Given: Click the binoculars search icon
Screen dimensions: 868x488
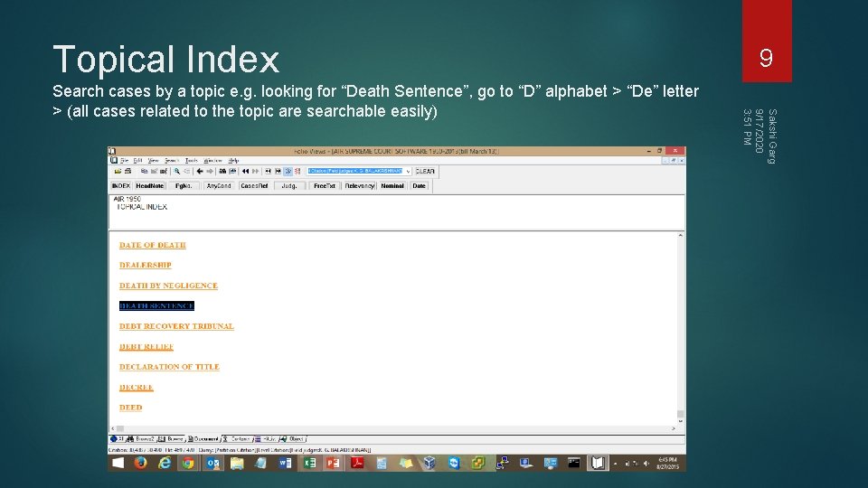Looking at the screenshot, I should click(x=222, y=172).
